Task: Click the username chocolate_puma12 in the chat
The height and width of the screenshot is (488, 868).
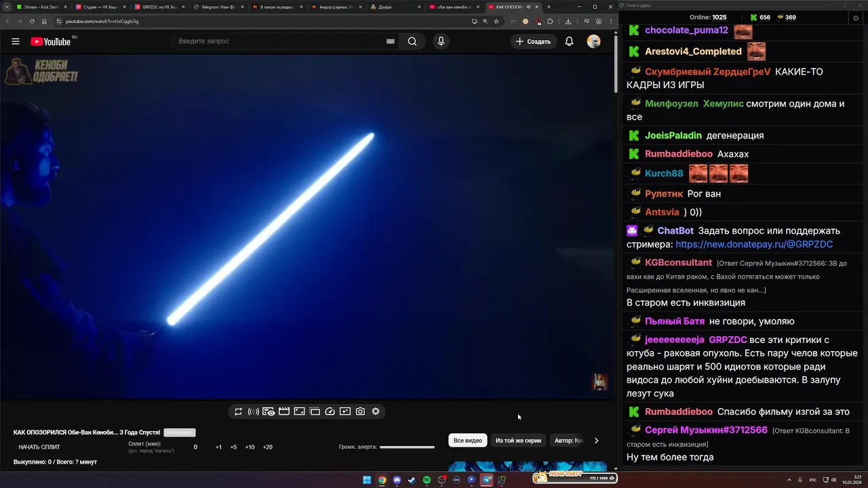Action: [x=686, y=30]
